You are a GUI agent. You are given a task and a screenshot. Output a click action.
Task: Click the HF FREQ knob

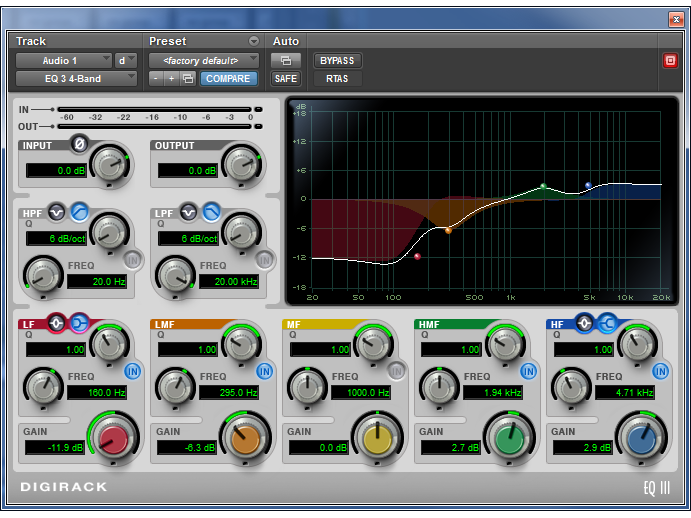click(571, 387)
